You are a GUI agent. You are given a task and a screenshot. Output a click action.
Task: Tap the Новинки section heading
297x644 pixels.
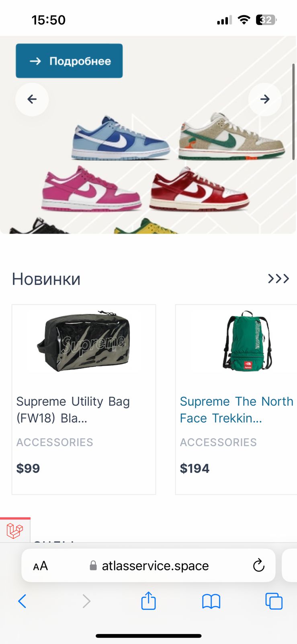tap(46, 279)
